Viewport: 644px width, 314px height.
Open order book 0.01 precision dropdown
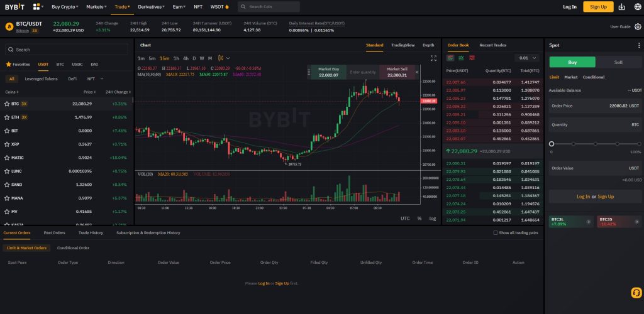(x=527, y=58)
